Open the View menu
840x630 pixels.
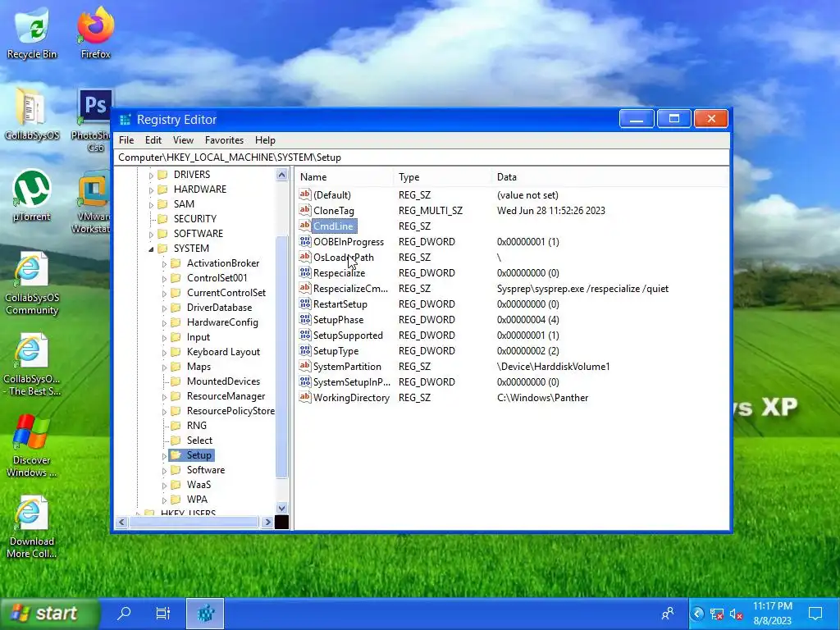pos(183,139)
